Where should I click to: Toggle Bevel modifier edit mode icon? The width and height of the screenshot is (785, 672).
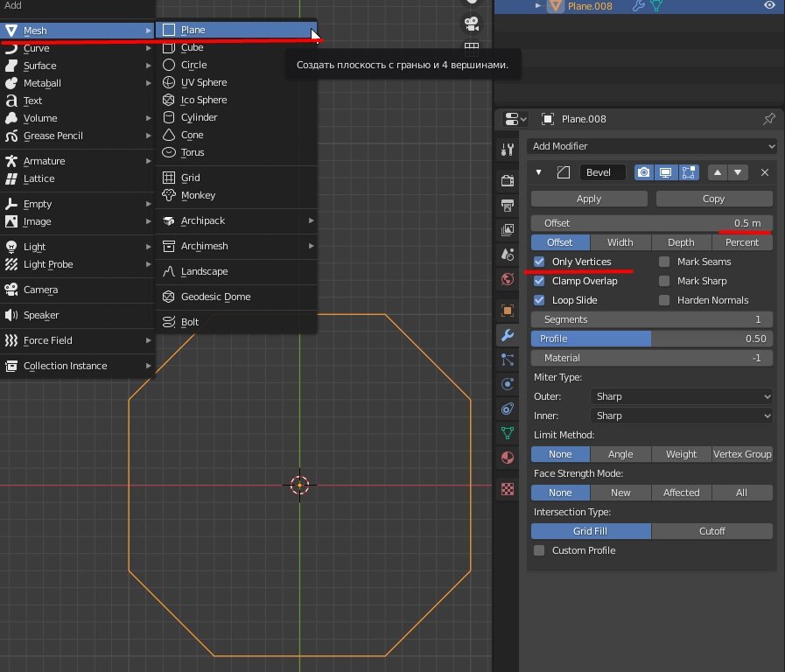(688, 172)
